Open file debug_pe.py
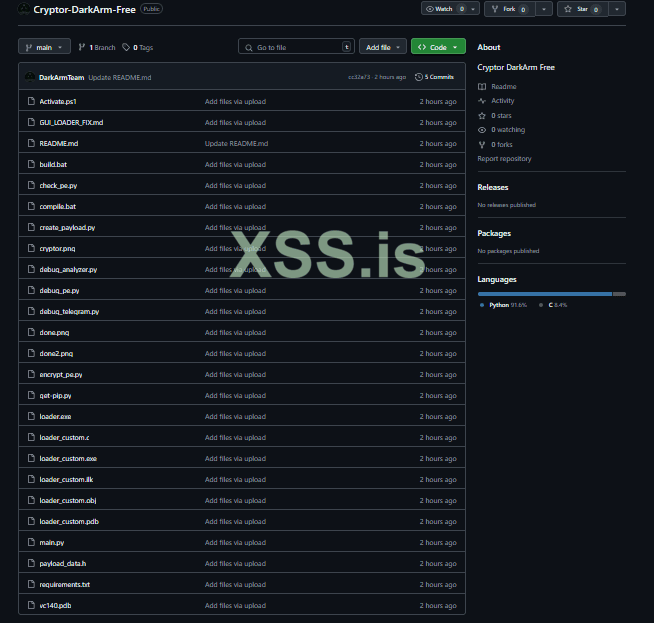Viewport: 654px width, 623px height. point(59,291)
